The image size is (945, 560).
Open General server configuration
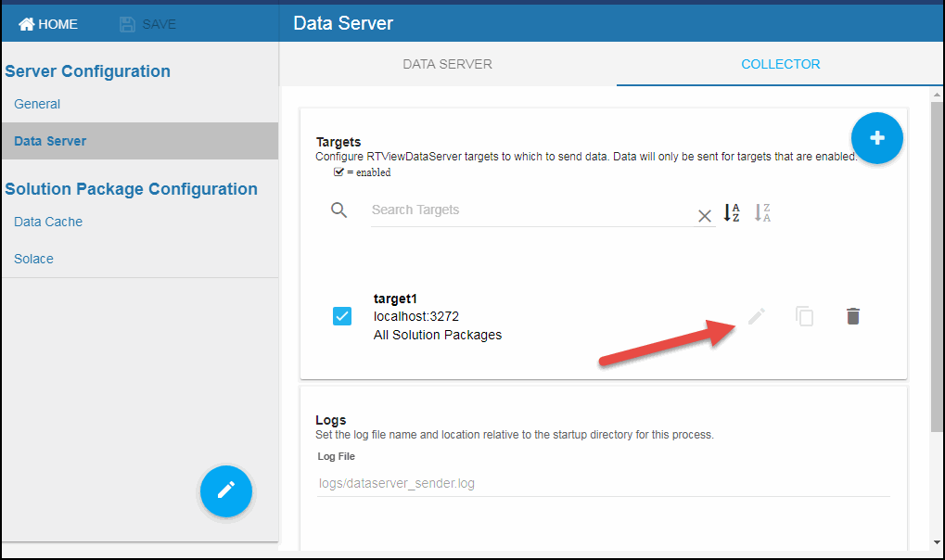click(x=37, y=104)
